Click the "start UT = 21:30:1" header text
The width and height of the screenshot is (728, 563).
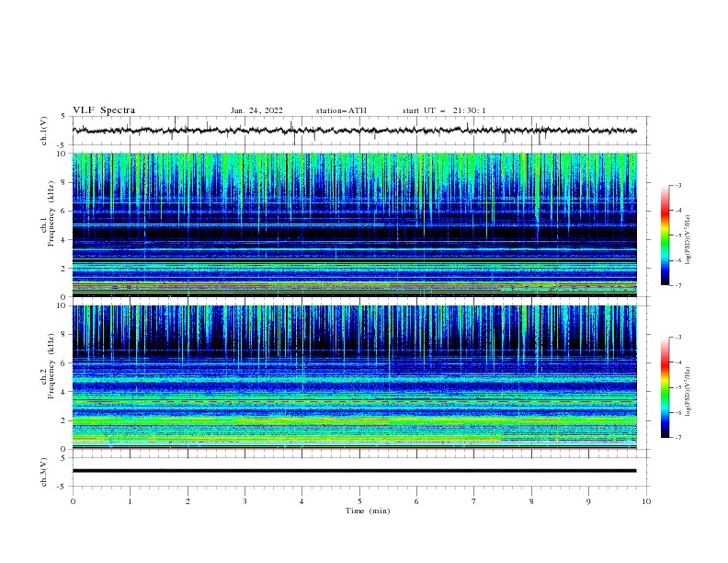tap(444, 110)
